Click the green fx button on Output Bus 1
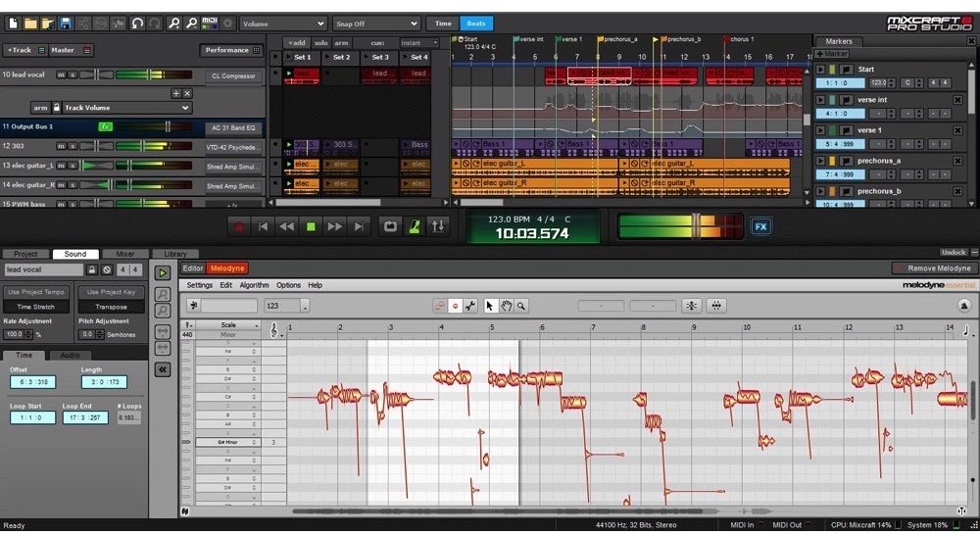Viewport: 980px width, 535px height. [x=106, y=126]
